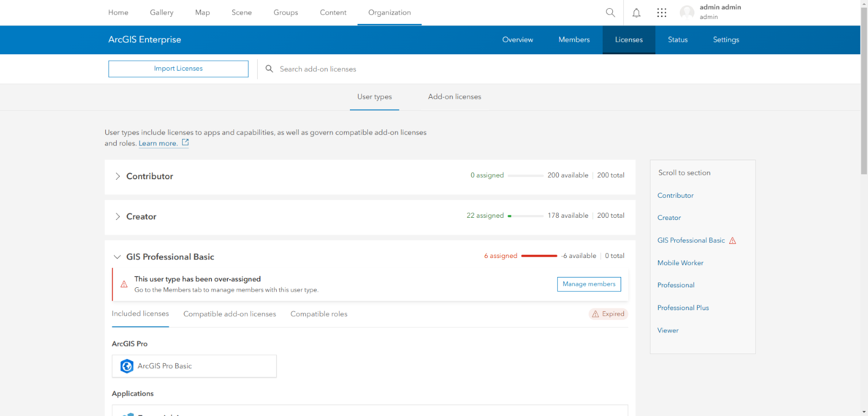The image size is (868, 416).
Task: Click the red GIS Professional Basic usage bar
Action: pyautogui.click(x=539, y=256)
